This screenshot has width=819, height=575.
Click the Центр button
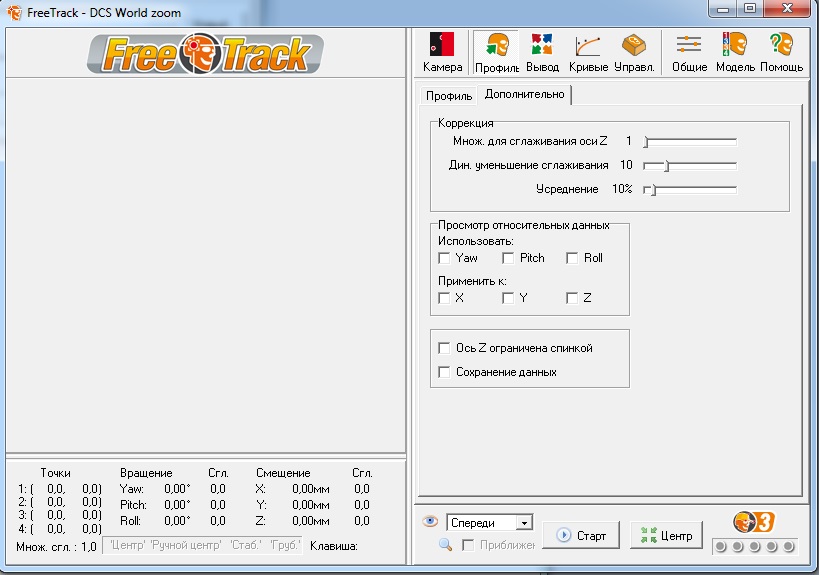coord(666,535)
